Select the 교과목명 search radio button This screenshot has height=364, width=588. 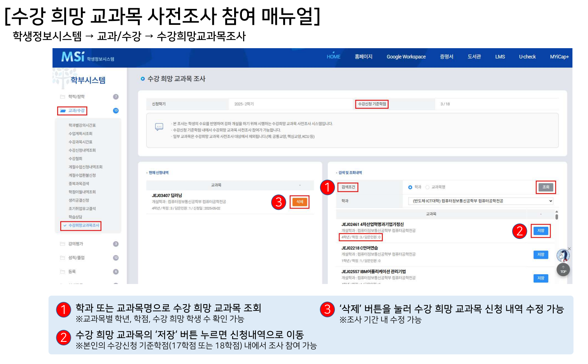(427, 187)
